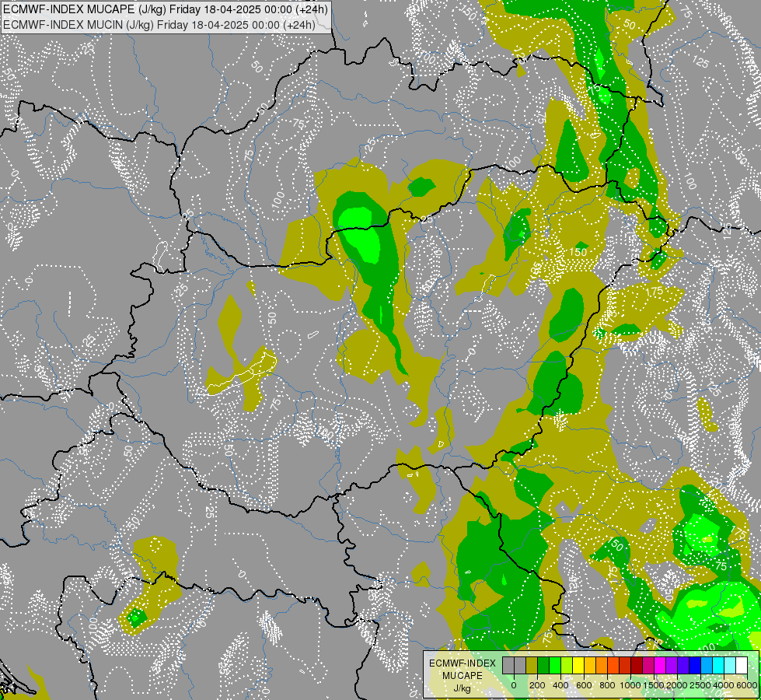Select the dark green legend swatch above 200
The height and width of the screenshot is (700, 761).
pos(543,665)
